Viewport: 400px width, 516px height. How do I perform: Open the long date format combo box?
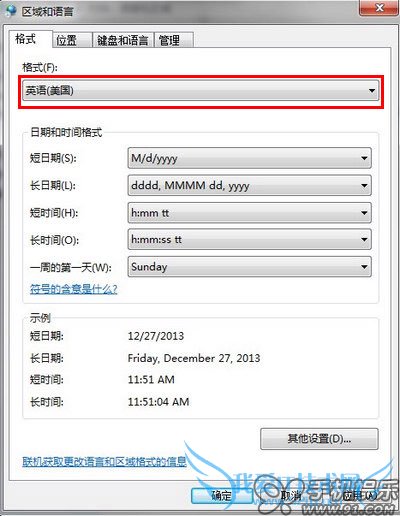(249, 185)
